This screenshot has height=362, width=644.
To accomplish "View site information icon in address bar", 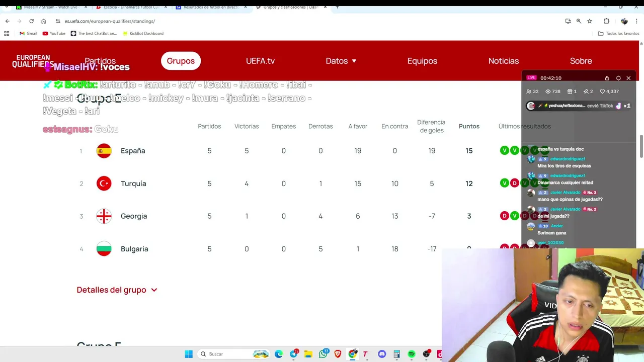I will coord(58,21).
